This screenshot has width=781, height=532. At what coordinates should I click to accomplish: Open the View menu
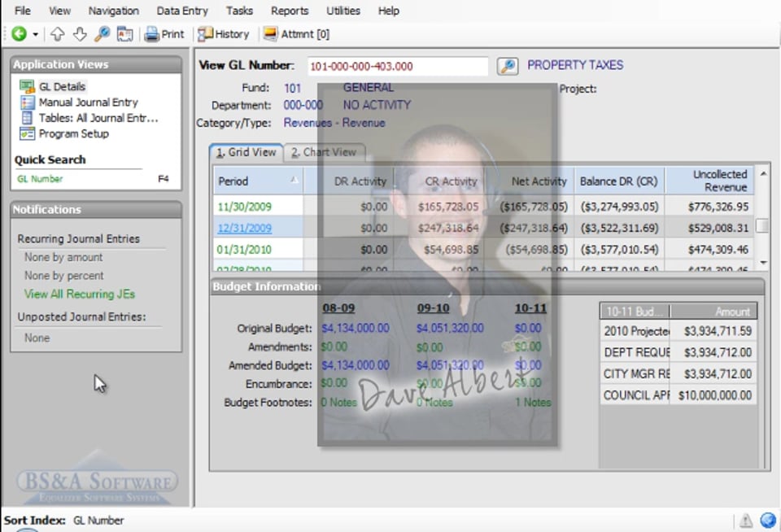pos(59,11)
